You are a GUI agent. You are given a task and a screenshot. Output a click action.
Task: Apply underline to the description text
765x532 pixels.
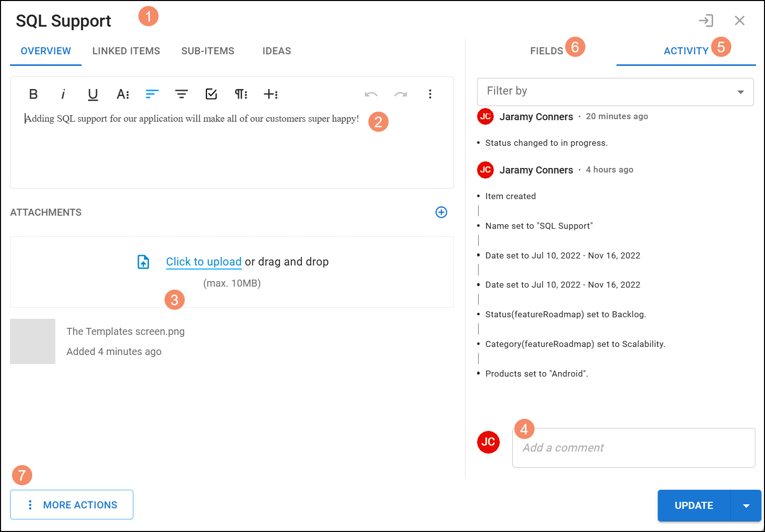point(93,94)
